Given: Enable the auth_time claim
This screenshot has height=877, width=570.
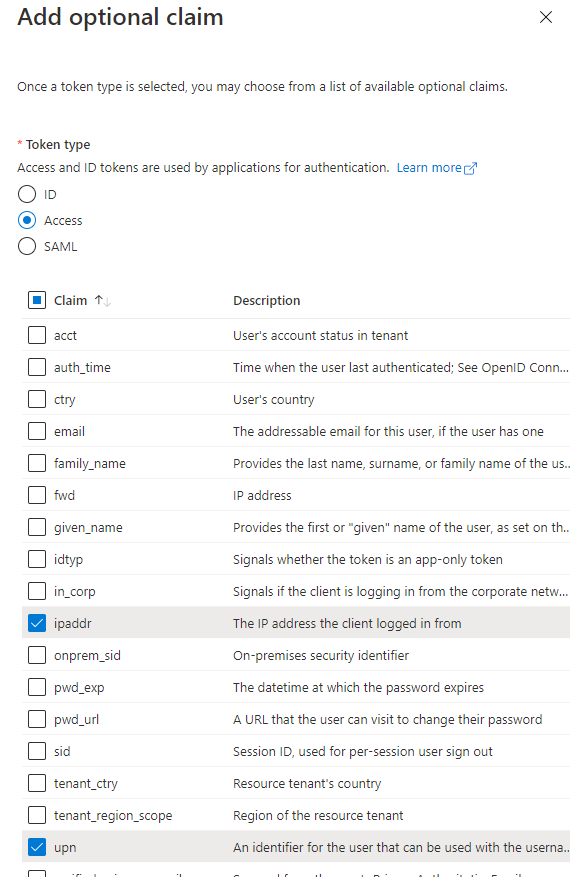Looking at the screenshot, I should pyautogui.click(x=37, y=367).
